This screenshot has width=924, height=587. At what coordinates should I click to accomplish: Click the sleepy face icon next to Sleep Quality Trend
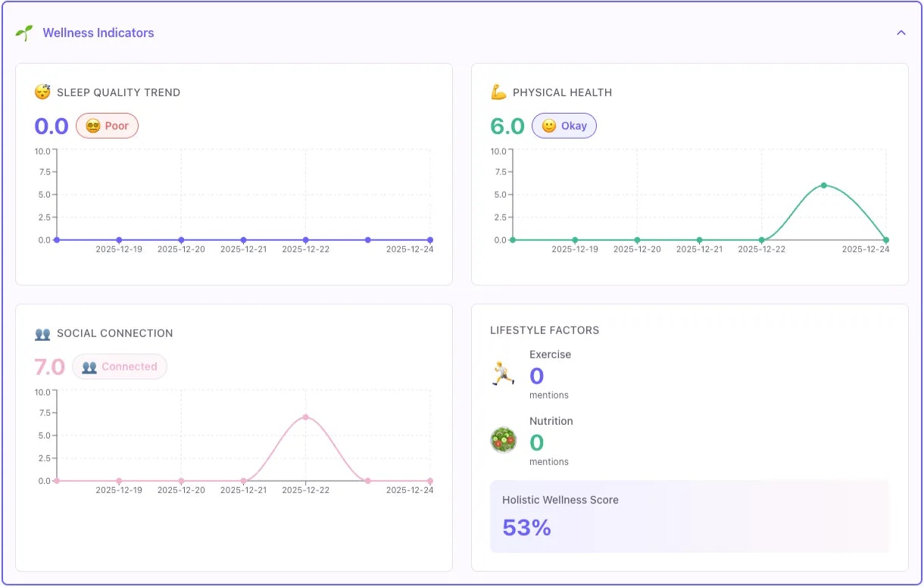coord(42,92)
